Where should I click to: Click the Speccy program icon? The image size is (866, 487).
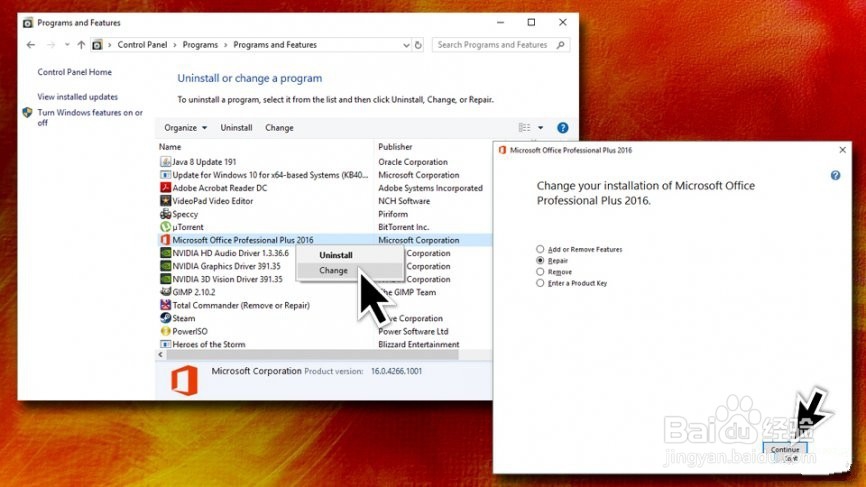(x=165, y=214)
